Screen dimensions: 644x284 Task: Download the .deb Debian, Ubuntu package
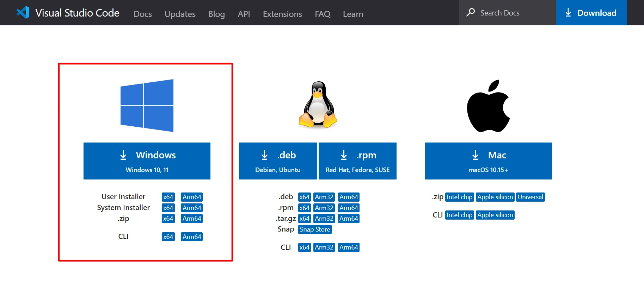coord(278,161)
